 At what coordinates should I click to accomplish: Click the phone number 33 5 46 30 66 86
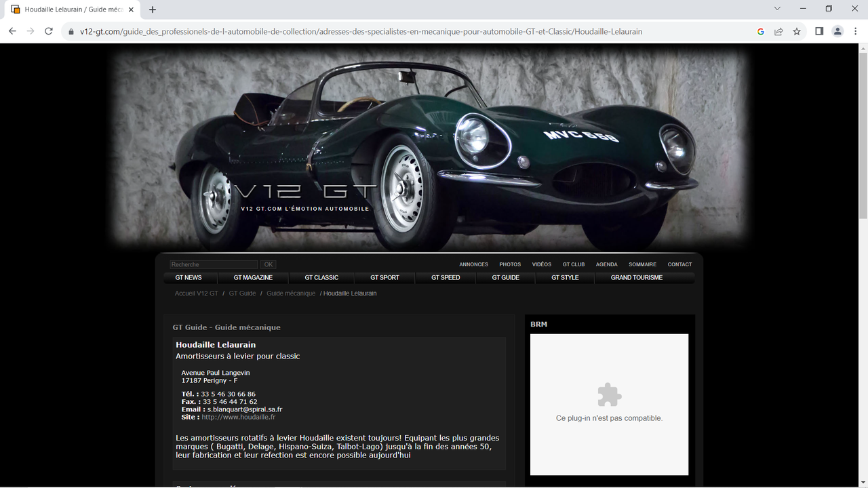tap(228, 394)
